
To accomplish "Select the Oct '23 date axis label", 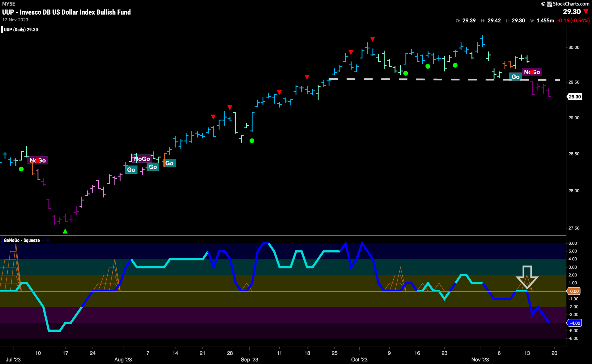I will (x=359, y=359).
